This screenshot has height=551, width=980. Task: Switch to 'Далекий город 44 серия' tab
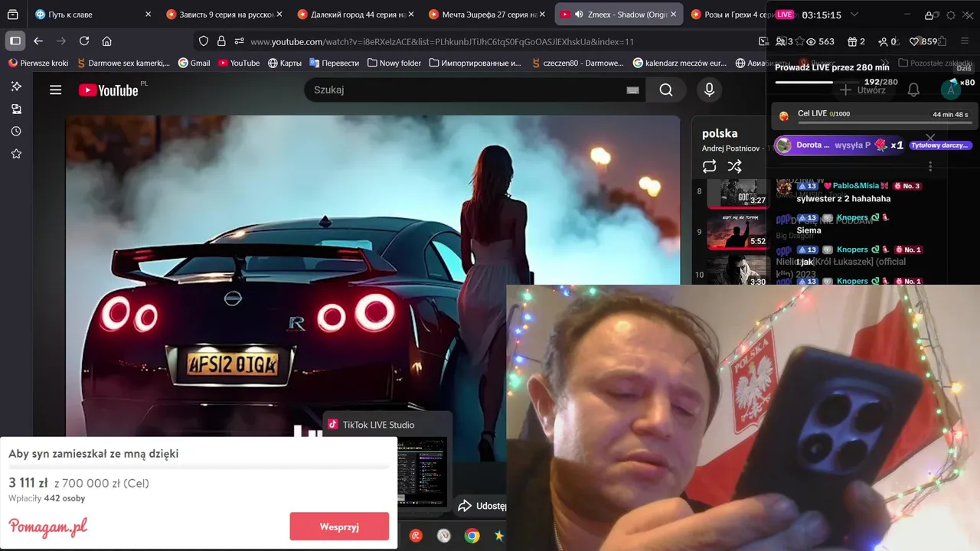point(356,15)
